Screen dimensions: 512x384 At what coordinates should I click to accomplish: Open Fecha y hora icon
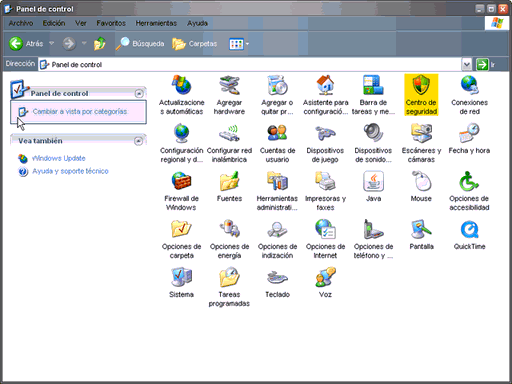coord(469,139)
